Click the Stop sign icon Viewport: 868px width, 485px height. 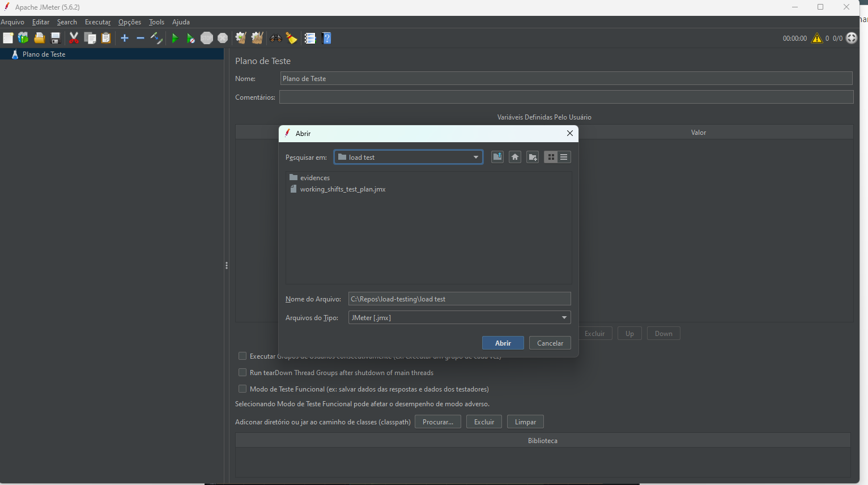pyautogui.click(x=207, y=38)
